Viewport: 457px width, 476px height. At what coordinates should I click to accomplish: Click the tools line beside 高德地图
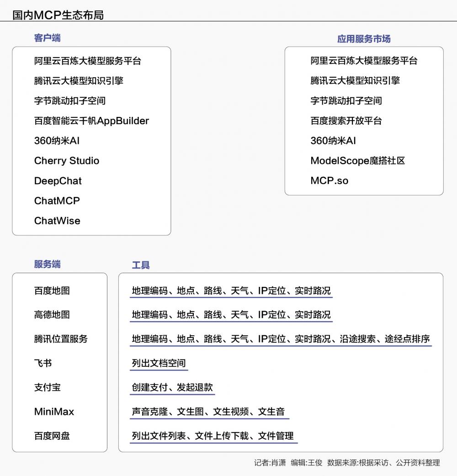(231, 315)
